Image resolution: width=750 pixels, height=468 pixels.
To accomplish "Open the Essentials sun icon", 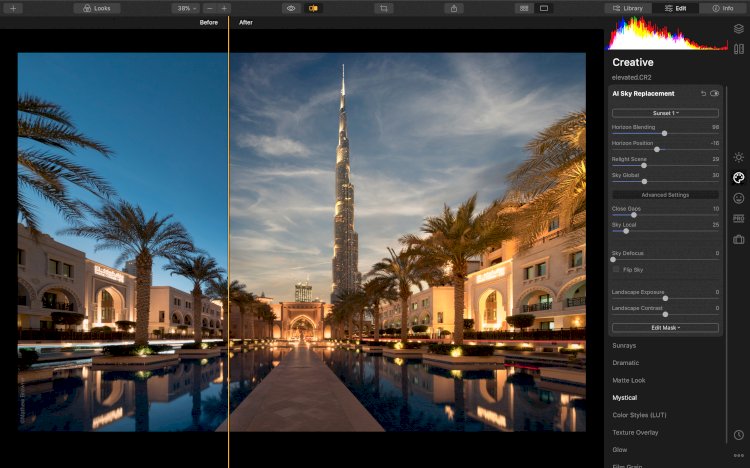I will [739, 157].
